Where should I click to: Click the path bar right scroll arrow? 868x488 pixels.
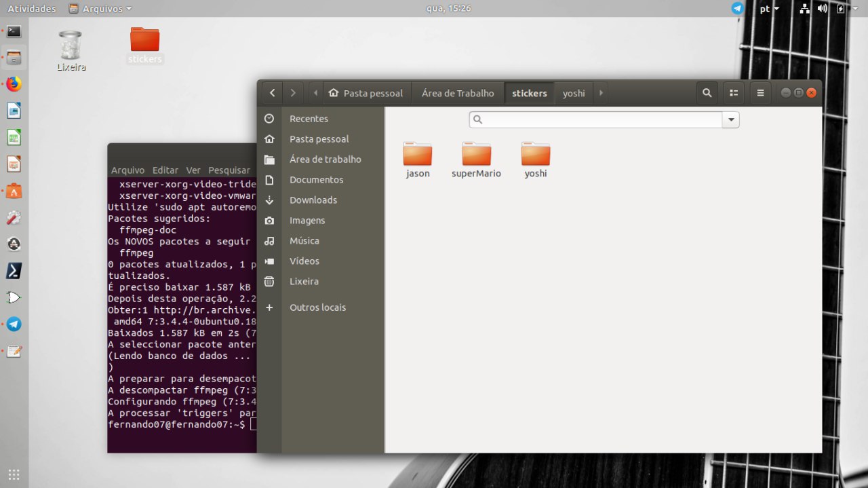(601, 93)
